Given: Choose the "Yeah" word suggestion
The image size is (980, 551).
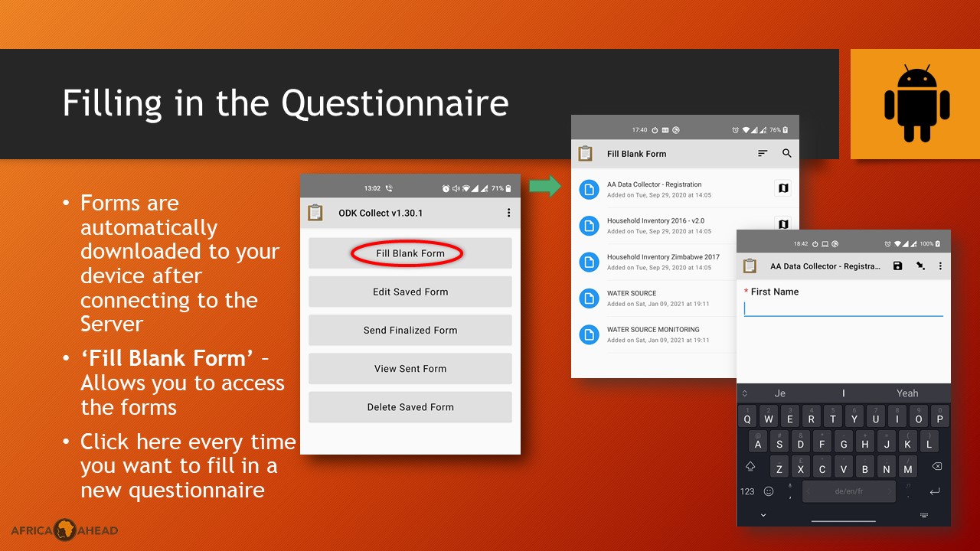Looking at the screenshot, I should (906, 393).
